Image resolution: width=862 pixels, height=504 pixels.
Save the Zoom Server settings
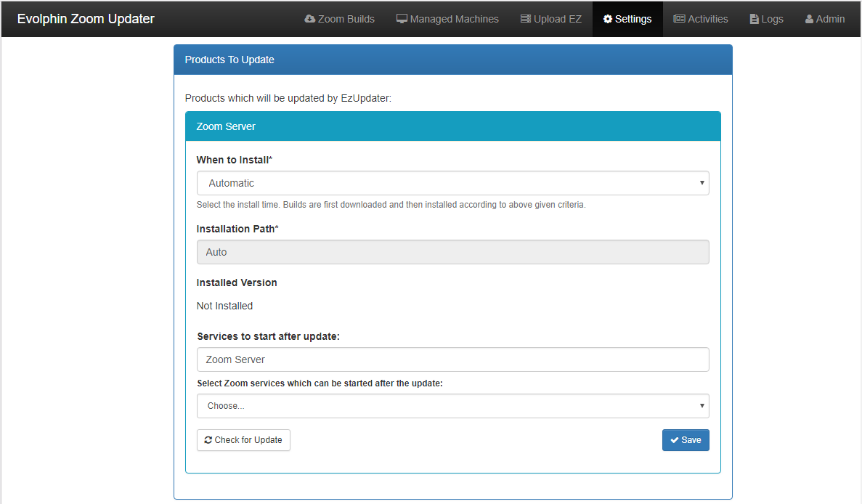(686, 439)
